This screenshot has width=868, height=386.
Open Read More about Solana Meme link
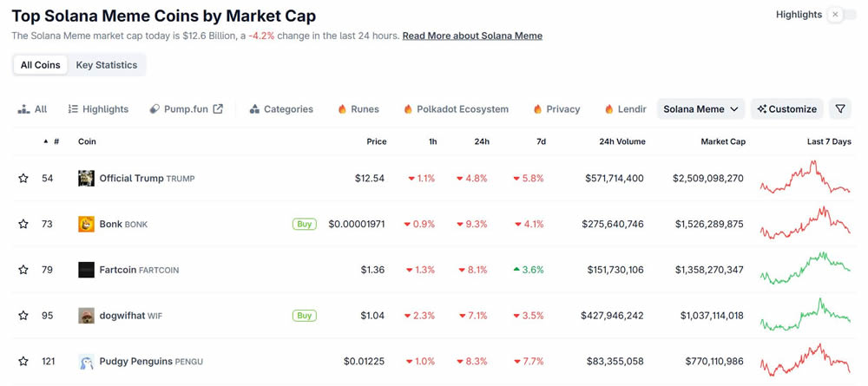[472, 36]
